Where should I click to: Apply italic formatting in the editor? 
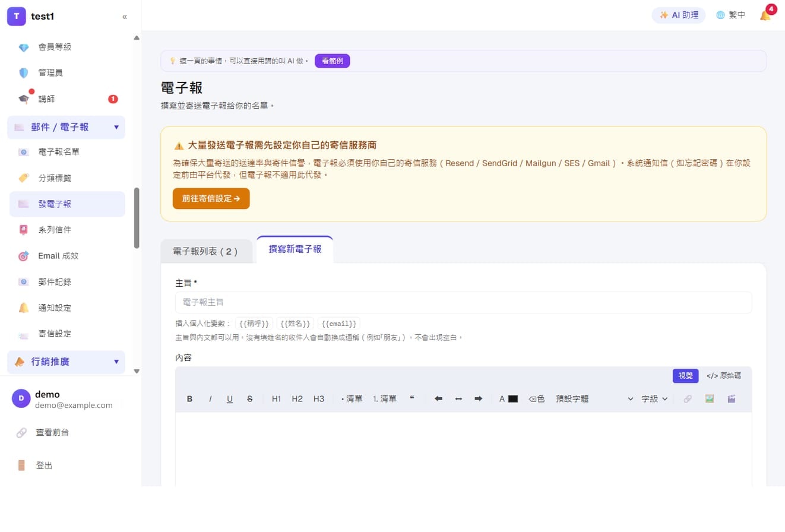point(210,399)
